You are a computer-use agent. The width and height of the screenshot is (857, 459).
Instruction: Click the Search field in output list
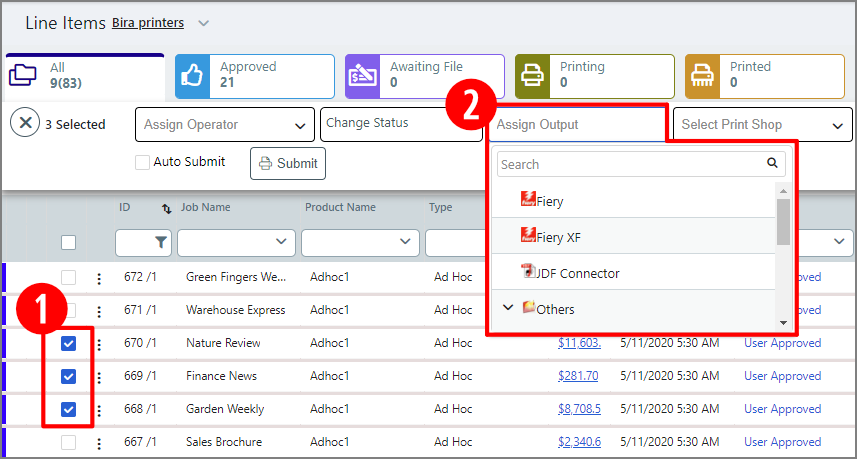point(630,164)
